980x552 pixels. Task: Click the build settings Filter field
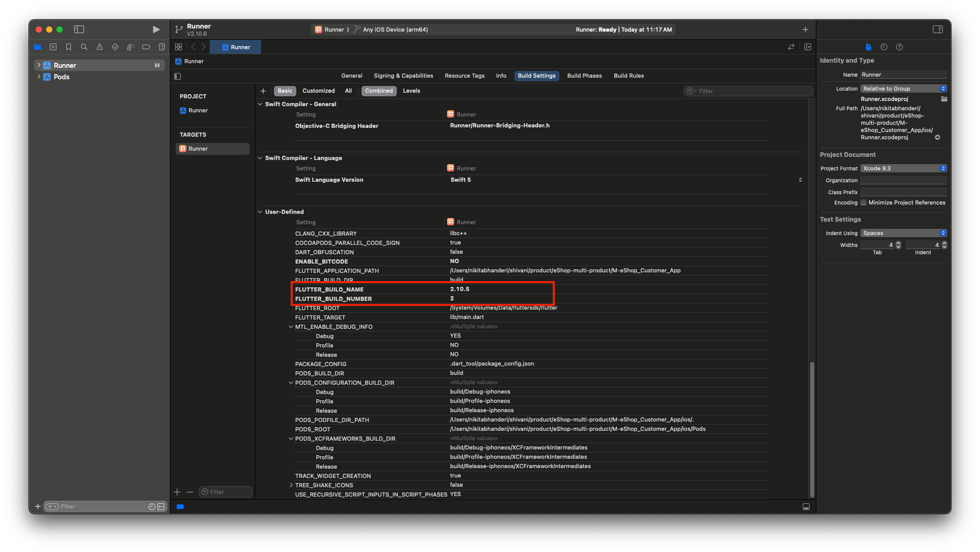click(748, 91)
